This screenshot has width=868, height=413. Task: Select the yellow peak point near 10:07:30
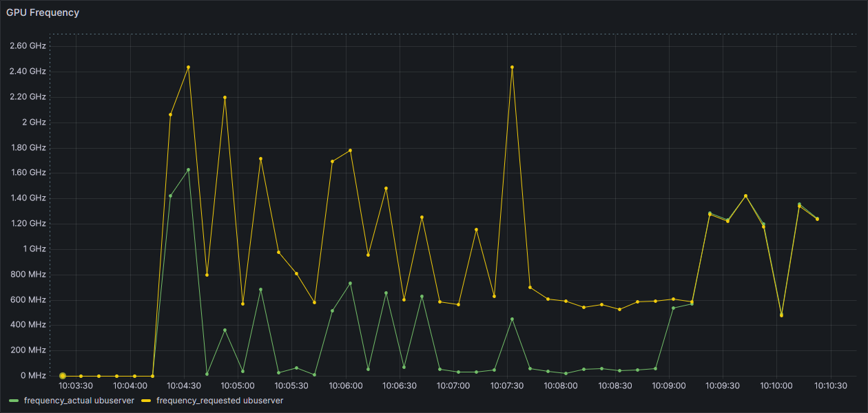pos(512,67)
